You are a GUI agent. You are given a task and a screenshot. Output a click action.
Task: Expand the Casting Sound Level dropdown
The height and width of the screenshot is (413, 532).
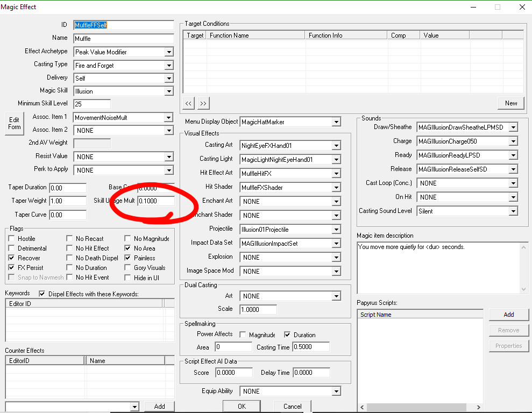pyautogui.click(x=513, y=211)
